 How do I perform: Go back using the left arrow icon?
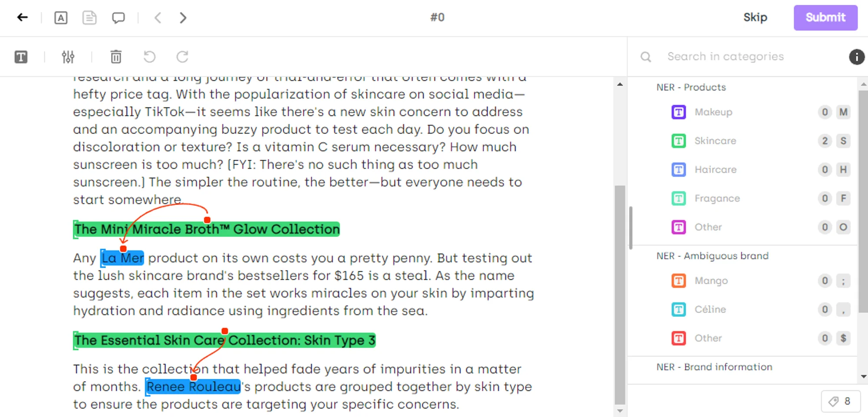pyautogui.click(x=21, y=17)
